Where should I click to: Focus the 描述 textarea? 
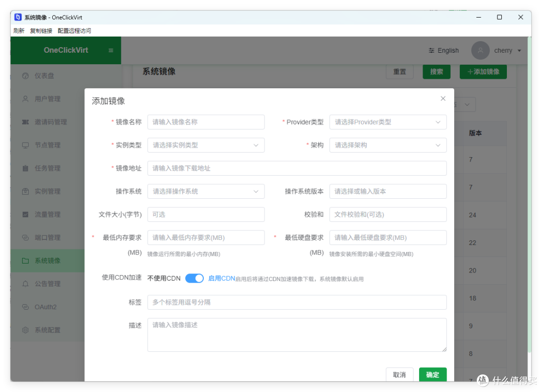coord(297,335)
